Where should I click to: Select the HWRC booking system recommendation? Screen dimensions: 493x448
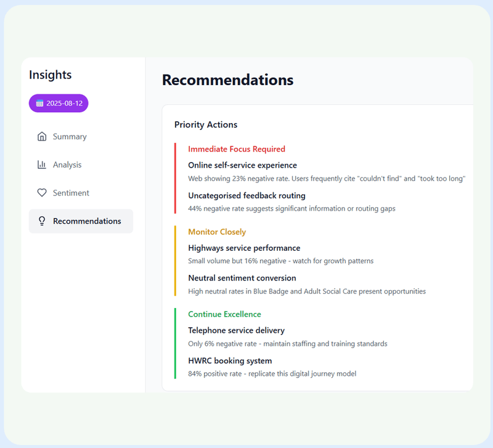click(x=230, y=360)
